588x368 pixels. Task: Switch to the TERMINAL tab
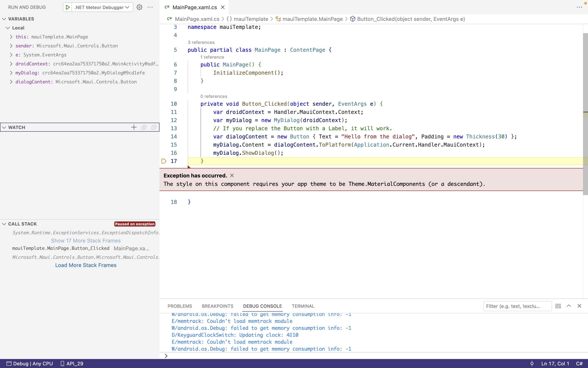(303, 306)
